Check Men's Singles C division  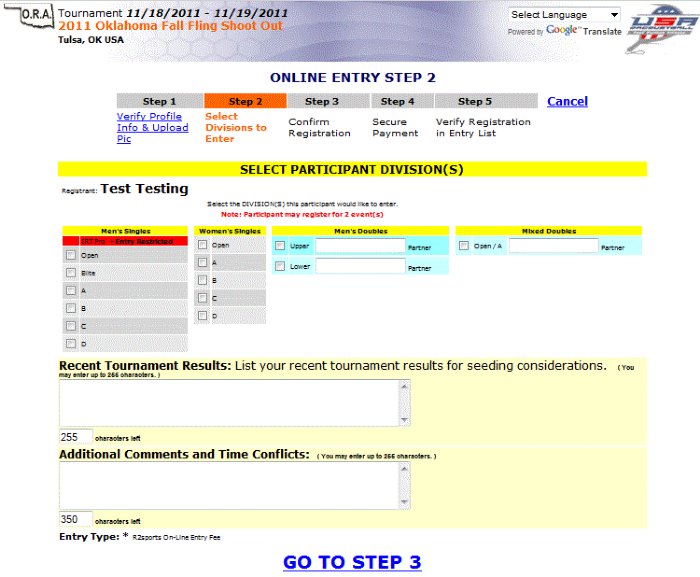click(x=71, y=326)
